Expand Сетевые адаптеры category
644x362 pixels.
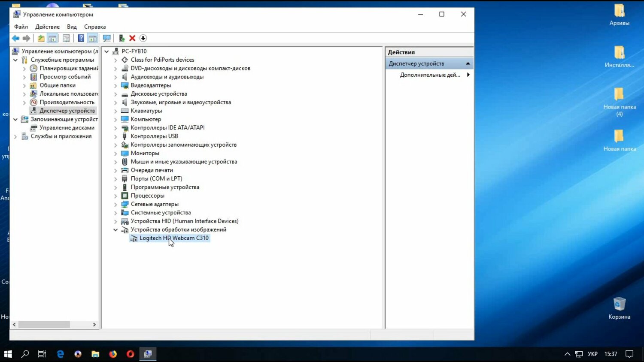click(x=115, y=204)
